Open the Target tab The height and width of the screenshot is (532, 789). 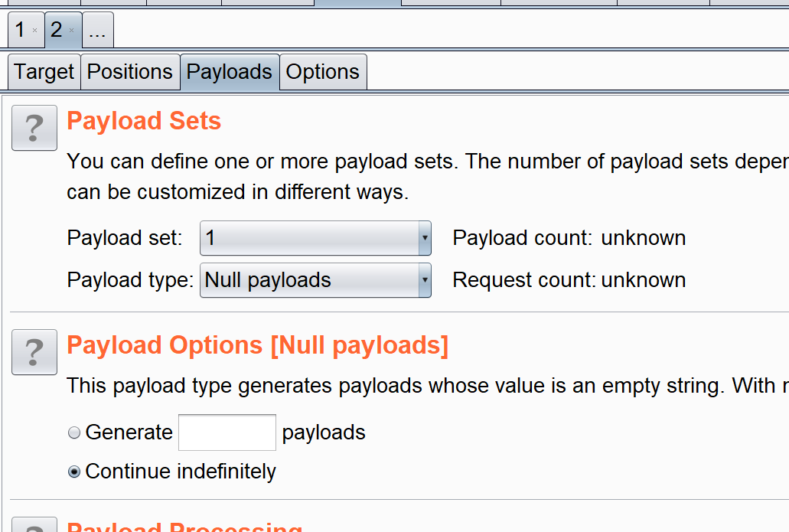(44, 72)
